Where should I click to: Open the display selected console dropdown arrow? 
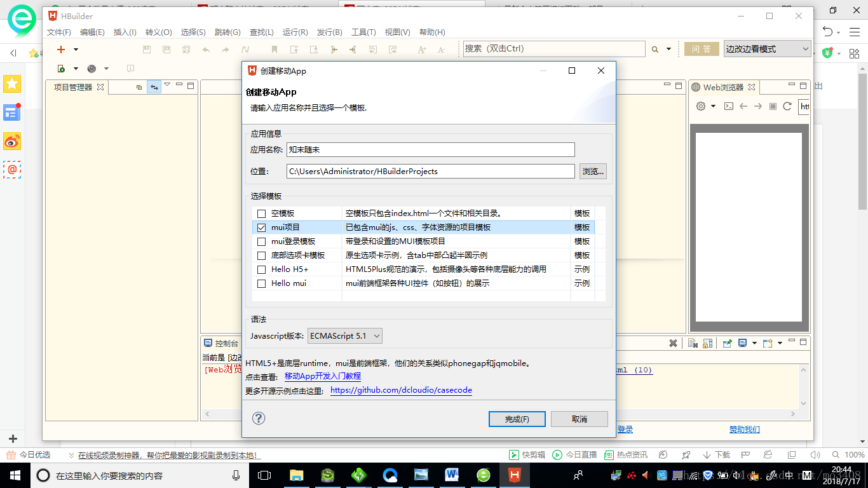tap(754, 343)
